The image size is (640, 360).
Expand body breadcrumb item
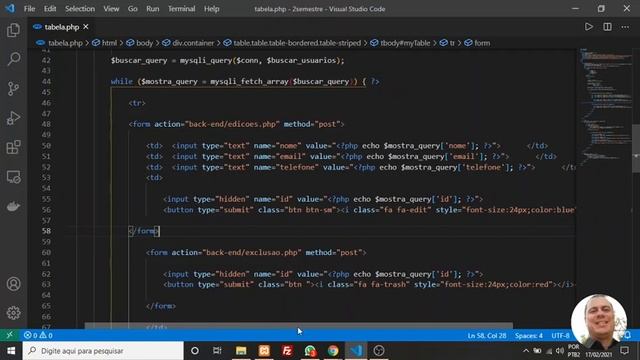[140, 43]
